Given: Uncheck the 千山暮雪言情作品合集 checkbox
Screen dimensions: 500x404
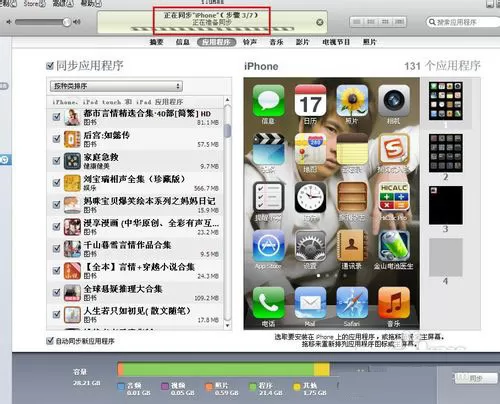Looking at the screenshot, I should tap(57, 249).
